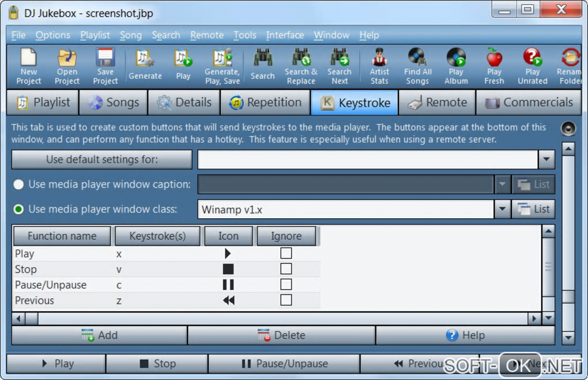Image resolution: width=588 pixels, height=380 pixels.
Task: Open the File menu
Action: [x=18, y=35]
